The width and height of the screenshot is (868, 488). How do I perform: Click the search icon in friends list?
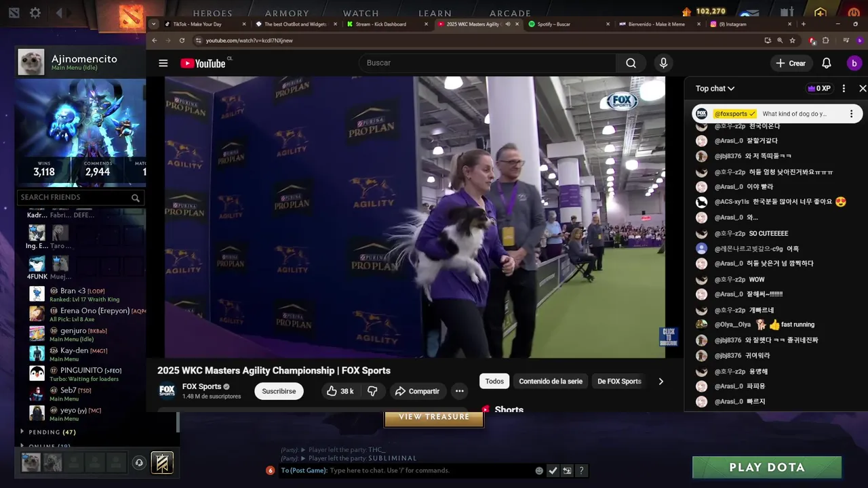[136, 198]
